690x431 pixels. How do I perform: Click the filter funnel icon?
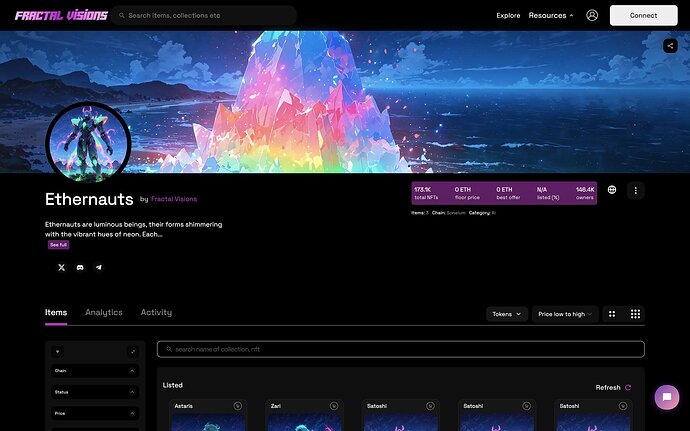coord(57,351)
